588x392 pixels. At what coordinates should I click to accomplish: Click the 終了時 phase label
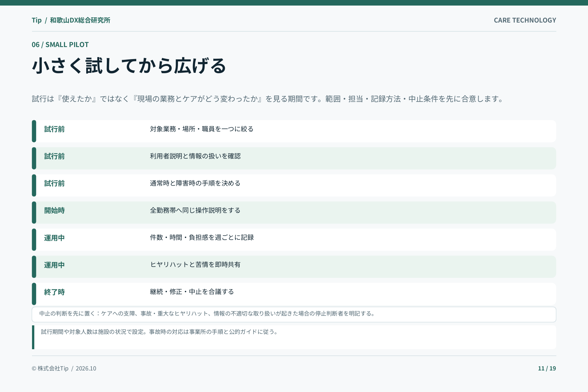(x=54, y=292)
